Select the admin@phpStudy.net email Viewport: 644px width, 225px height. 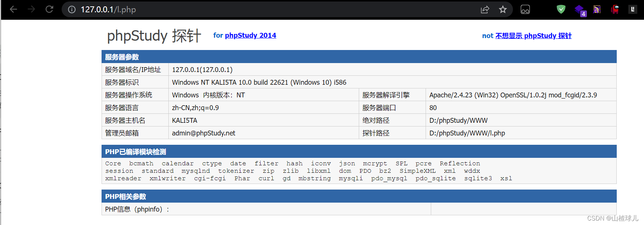coord(203,133)
